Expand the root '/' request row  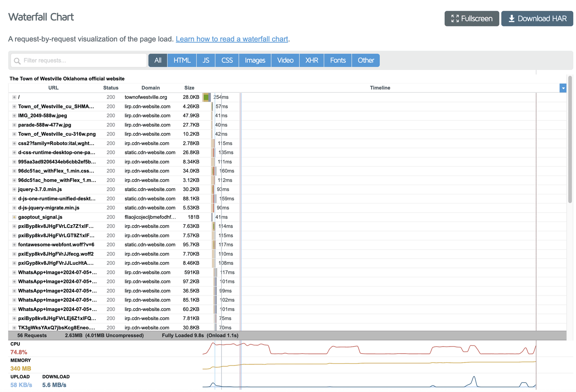(14, 97)
